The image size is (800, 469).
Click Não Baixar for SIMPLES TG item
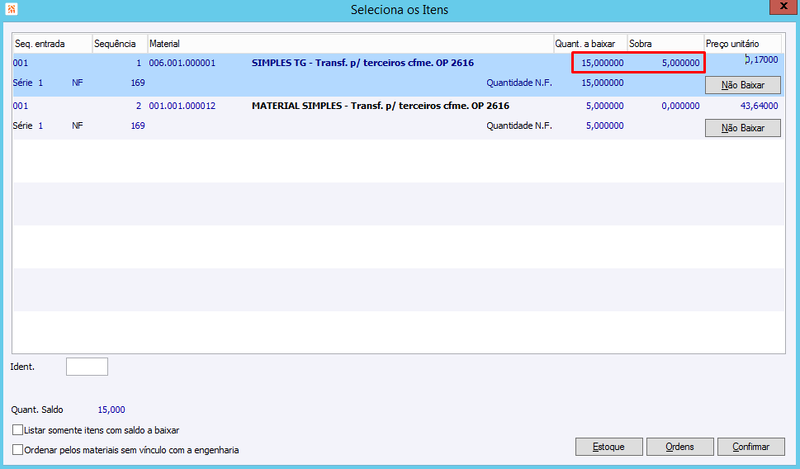[743, 85]
